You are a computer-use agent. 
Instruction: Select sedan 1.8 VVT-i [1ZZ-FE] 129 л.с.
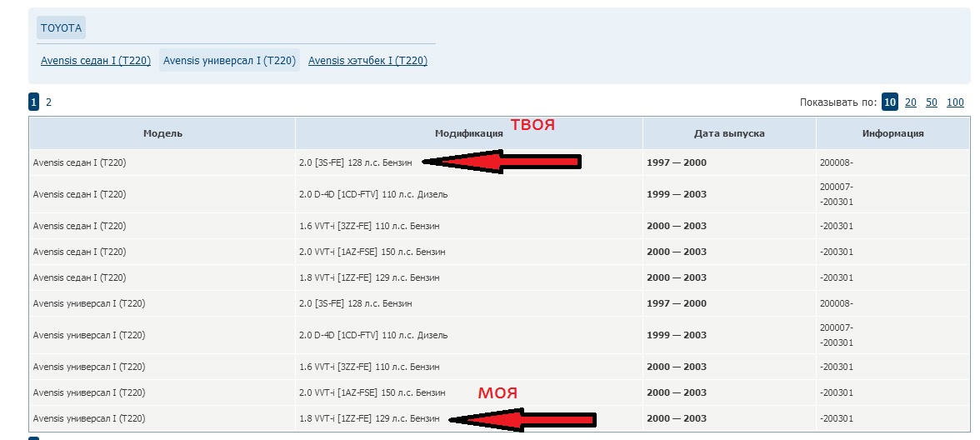[369, 277]
